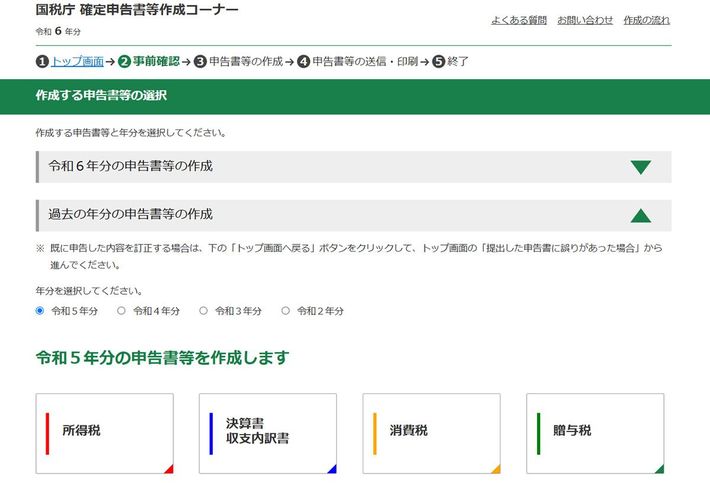
Task: Click the green down-triangle icon for 令和6年分
Action: [640, 167]
